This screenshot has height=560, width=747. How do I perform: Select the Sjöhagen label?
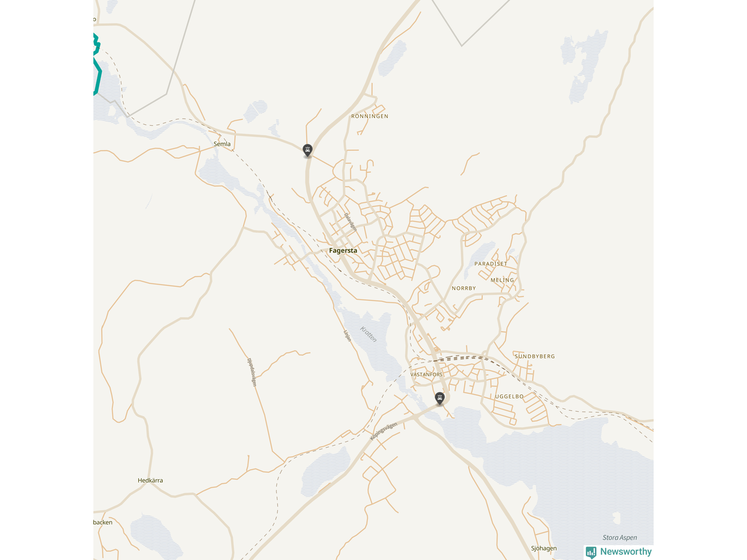pos(544,548)
